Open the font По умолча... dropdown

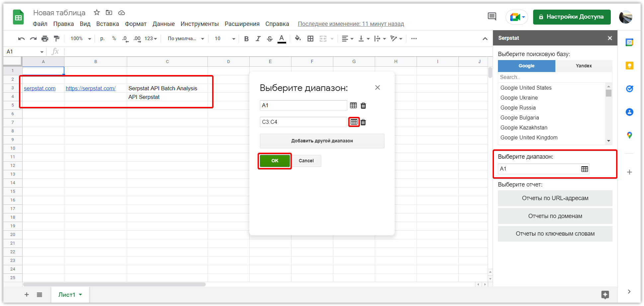[186, 39]
